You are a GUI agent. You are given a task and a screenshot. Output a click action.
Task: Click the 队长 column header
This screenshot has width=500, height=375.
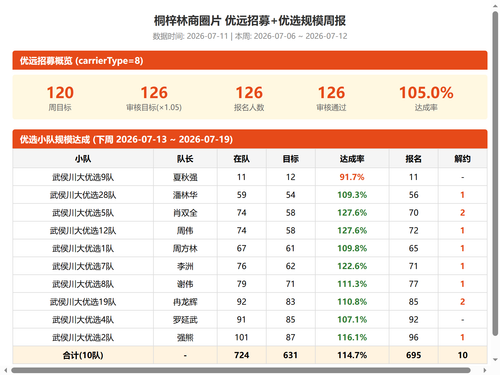point(185,159)
